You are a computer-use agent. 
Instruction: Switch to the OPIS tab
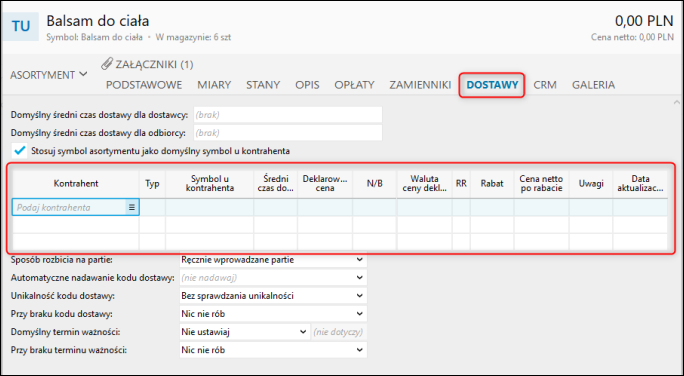(307, 85)
